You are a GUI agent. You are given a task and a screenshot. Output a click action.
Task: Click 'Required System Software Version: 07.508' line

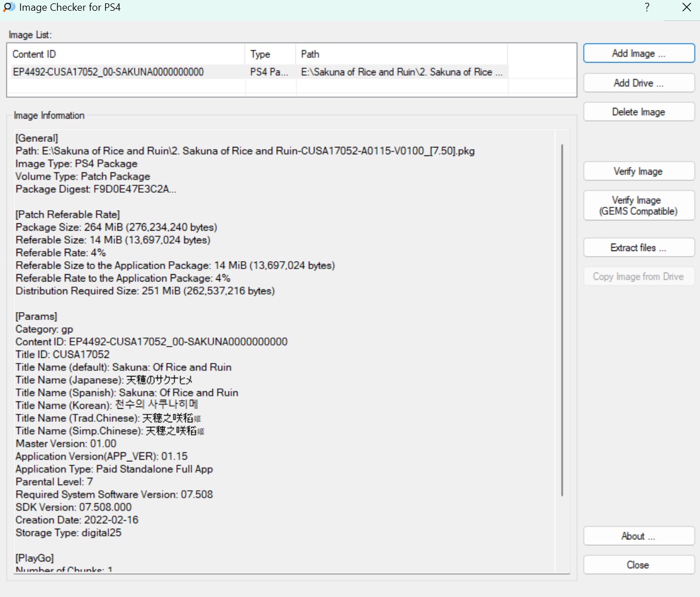coord(114,494)
